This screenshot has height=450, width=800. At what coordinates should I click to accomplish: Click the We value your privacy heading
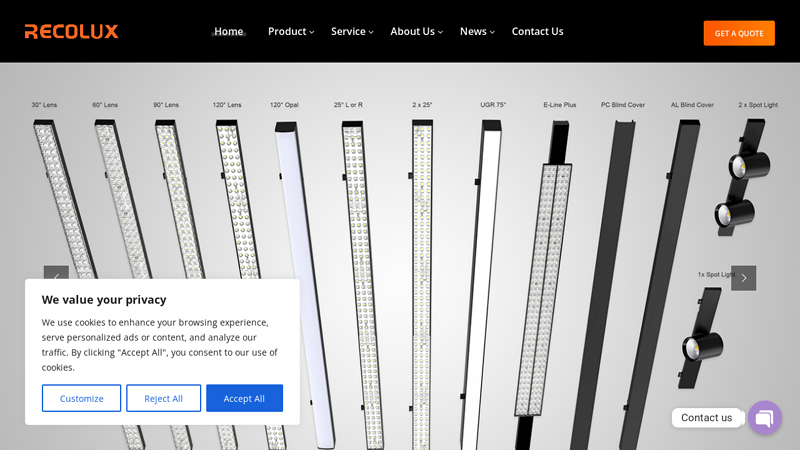104,299
